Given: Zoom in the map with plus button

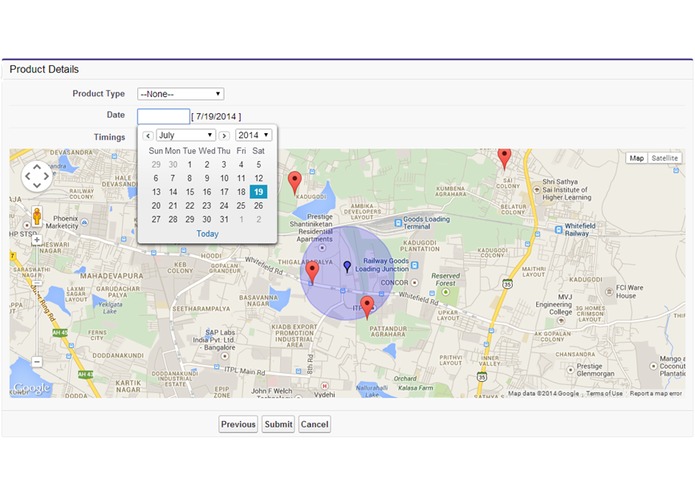Looking at the screenshot, I should pos(37,240).
